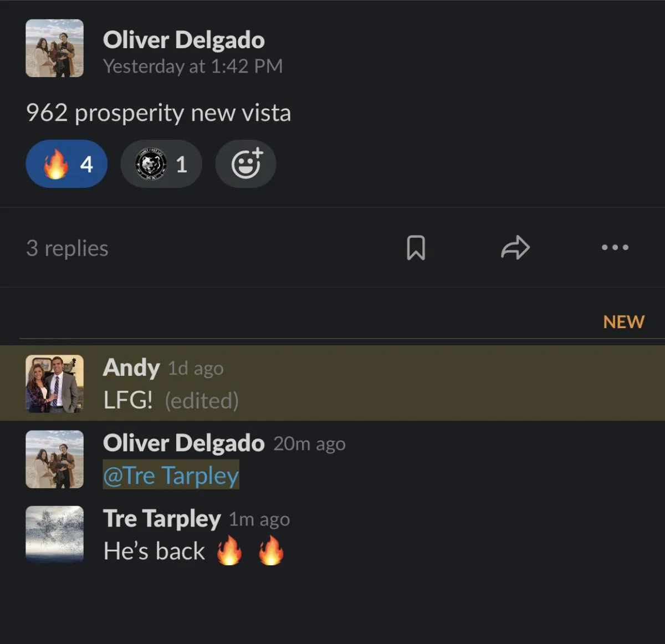Open Tre Tarpley's profile from the name

point(162,519)
